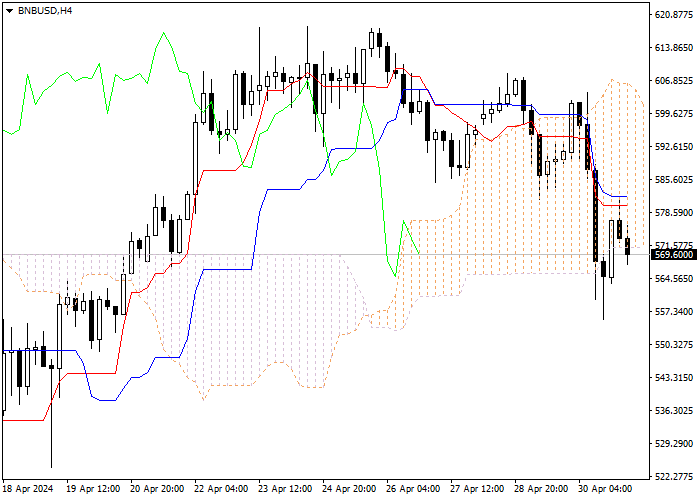700x500 pixels.
Task: Click the 620.8775 price scale value
Action: (x=674, y=15)
